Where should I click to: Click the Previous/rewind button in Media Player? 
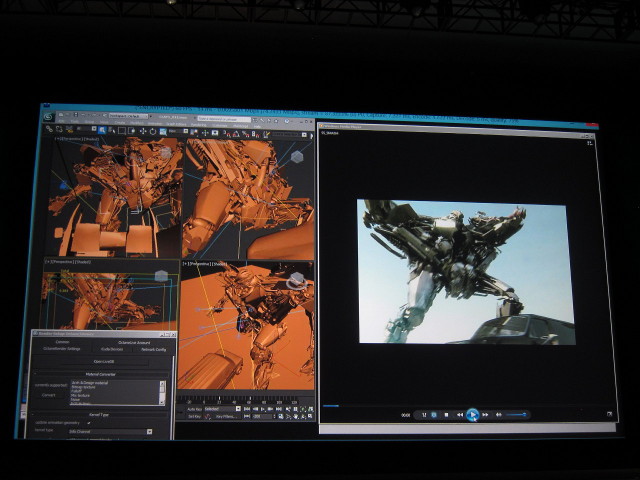460,415
